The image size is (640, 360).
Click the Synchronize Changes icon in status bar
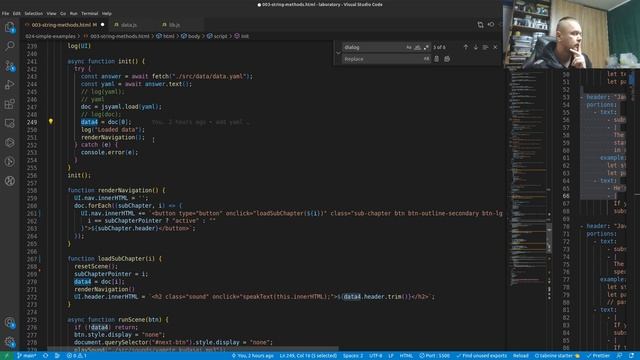coord(46,356)
